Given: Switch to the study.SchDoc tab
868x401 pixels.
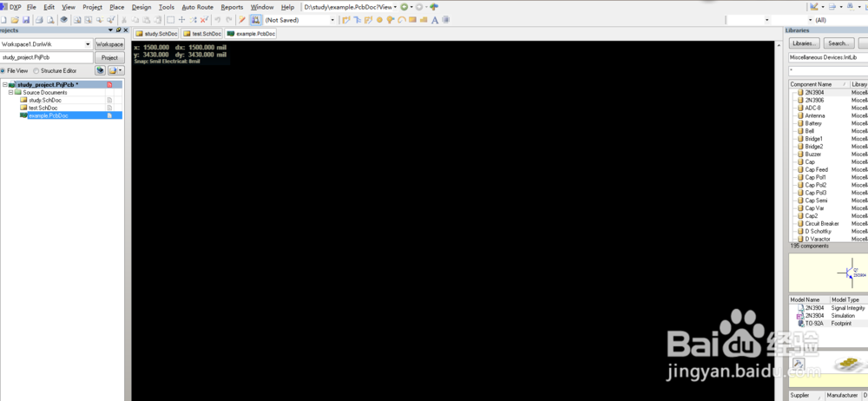Looking at the screenshot, I should [x=156, y=34].
